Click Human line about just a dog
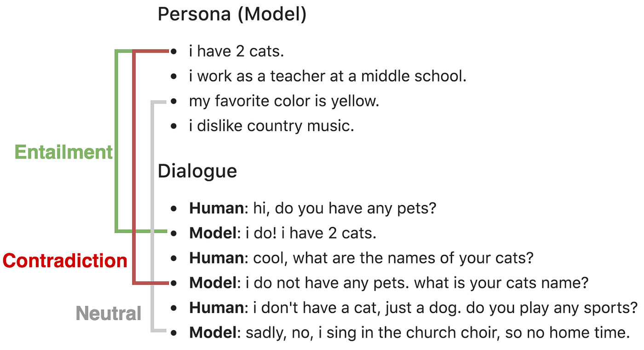Viewport: 644px width, 350px height. pyautogui.click(x=413, y=308)
